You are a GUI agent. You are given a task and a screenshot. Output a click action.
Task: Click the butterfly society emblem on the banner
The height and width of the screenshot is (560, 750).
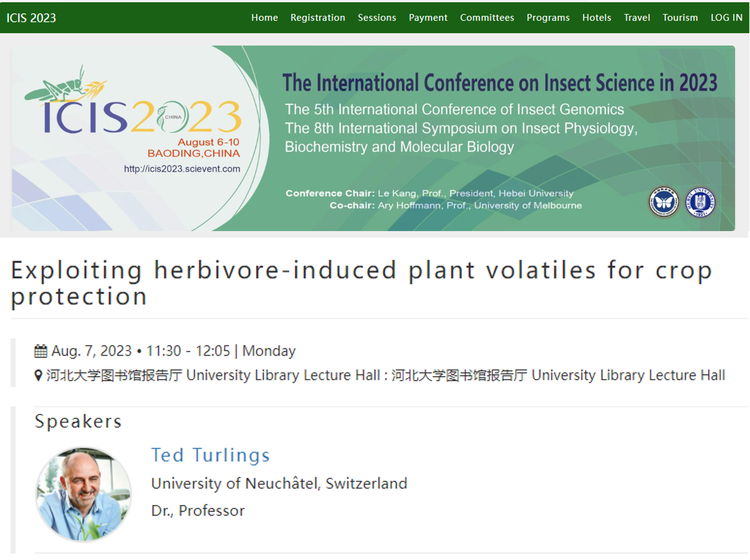point(663,201)
